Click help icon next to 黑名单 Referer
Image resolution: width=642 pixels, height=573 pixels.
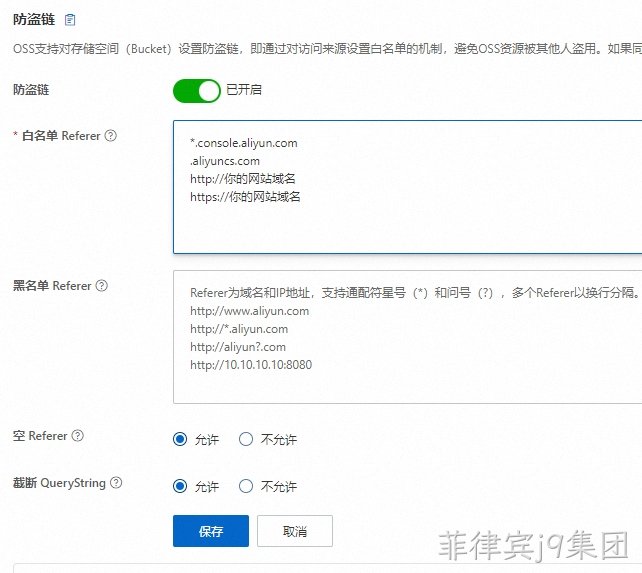[x=102, y=285]
